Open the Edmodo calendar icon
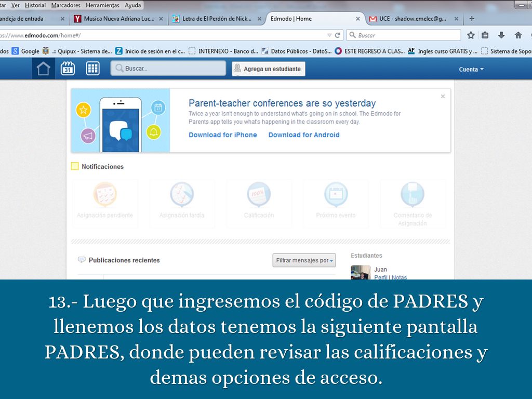 pos(68,69)
